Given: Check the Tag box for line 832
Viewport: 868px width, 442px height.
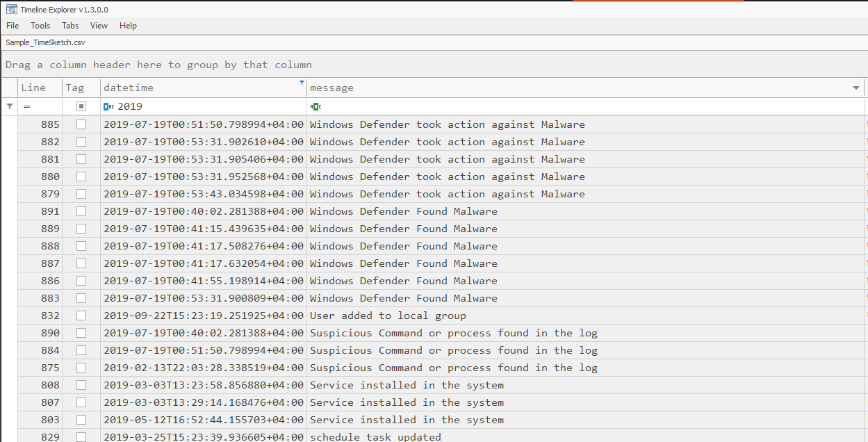Looking at the screenshot, I should tap(81, 316).
